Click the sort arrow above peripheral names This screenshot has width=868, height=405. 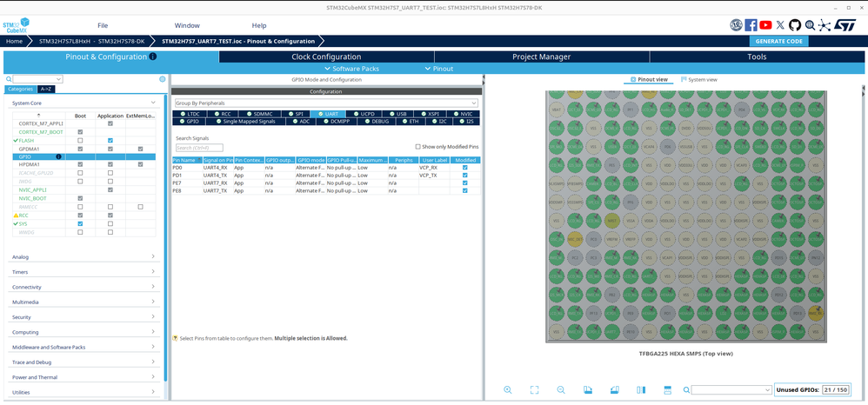point(38,115)
